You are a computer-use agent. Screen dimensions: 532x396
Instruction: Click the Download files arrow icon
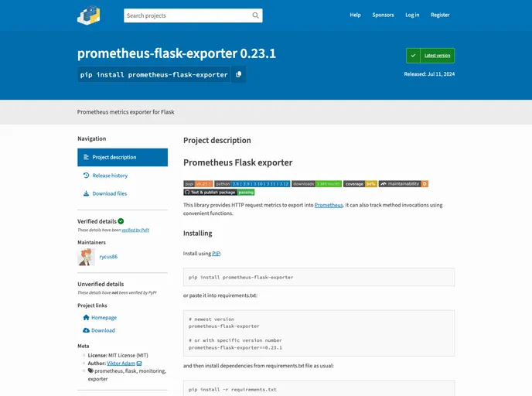coord(86,193)
